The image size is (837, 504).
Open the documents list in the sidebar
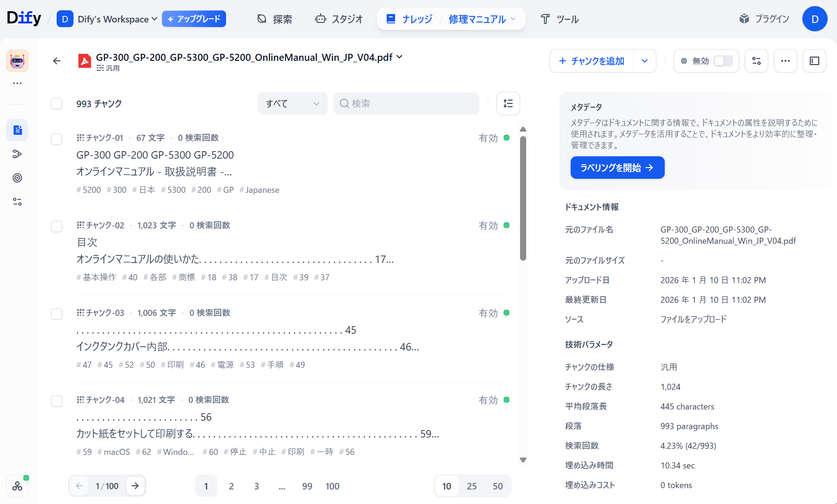17,130
